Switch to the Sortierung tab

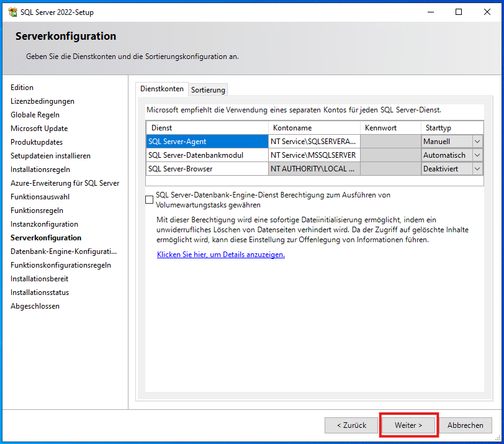coord(207,89)
